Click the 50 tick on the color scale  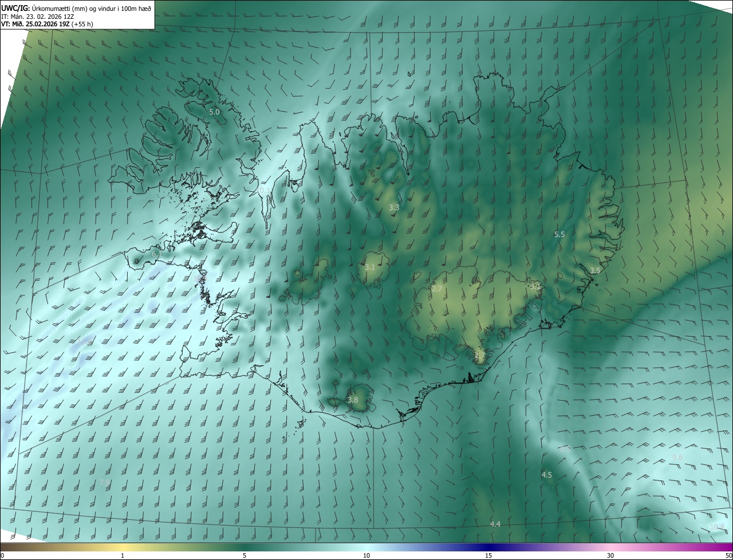728,555
